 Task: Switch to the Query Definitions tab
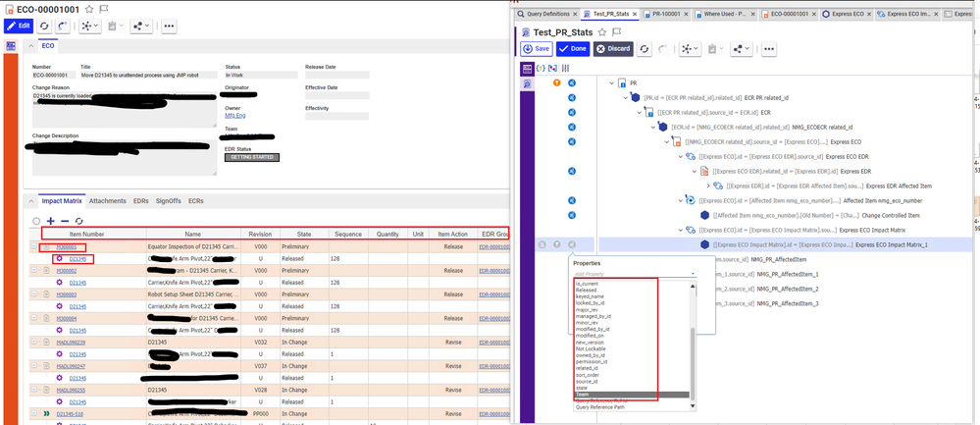pyautogui.click(x=545, y=14)
